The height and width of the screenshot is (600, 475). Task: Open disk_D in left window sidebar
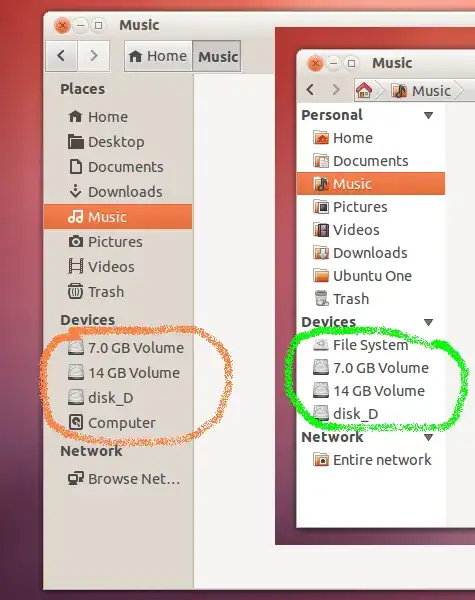click(118, 398)
